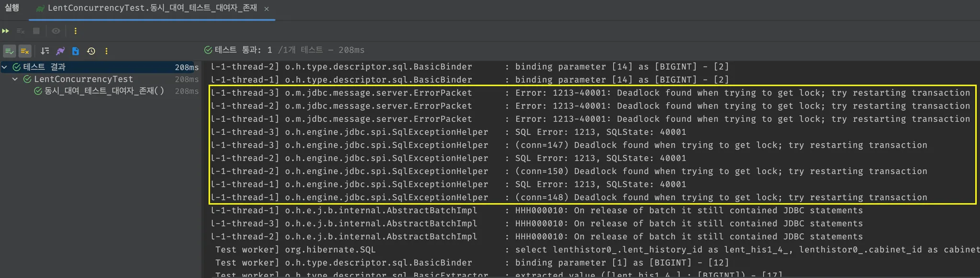Open the Run toolbar's three-dot menu
The height and width of the screenshot is (278, 980).
pos(75,31)
